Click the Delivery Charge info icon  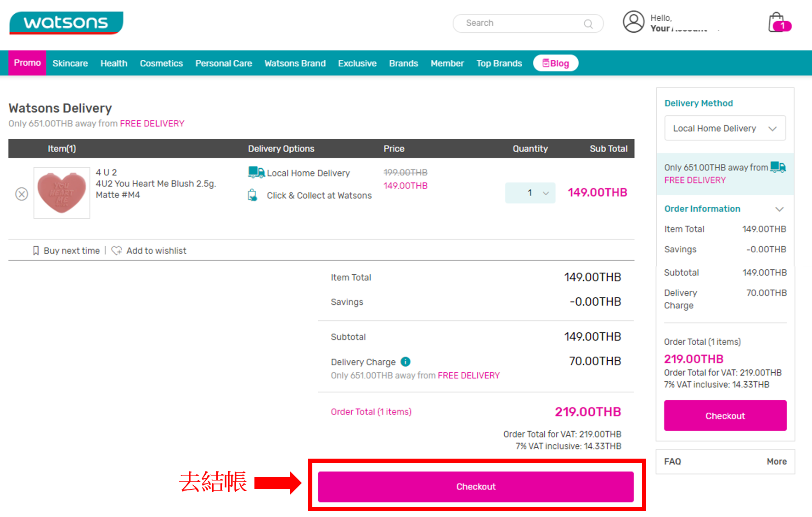[406, 362]
